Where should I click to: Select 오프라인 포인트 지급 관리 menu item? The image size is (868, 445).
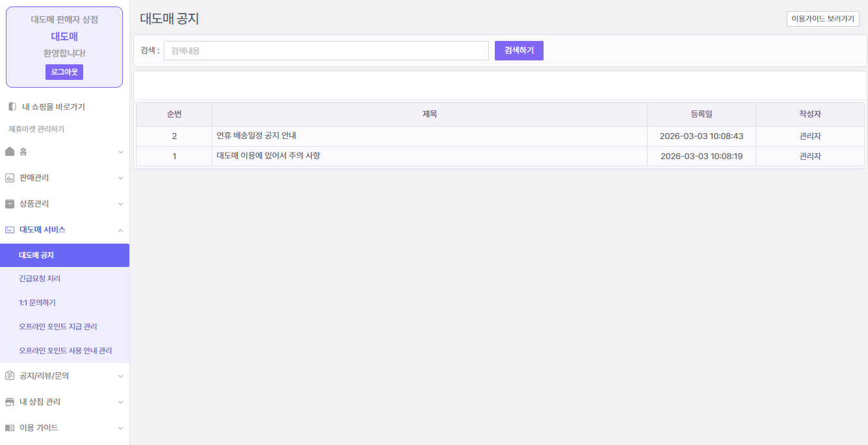coord(58,327)
